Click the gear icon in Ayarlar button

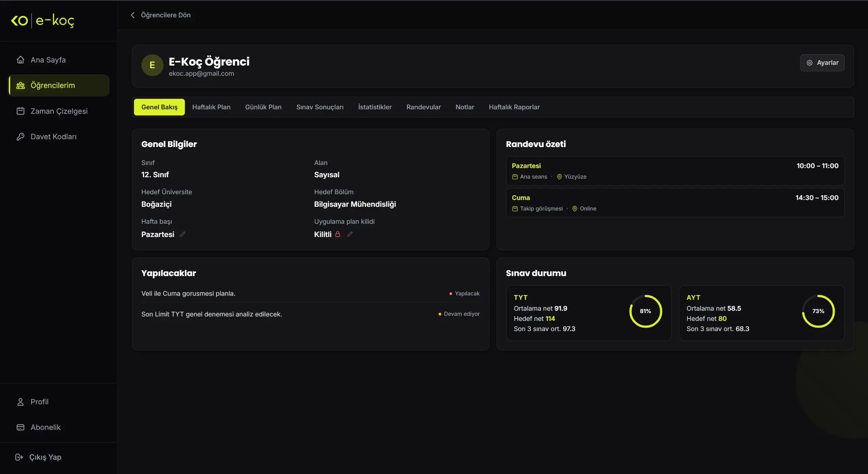tap(809, 63)
